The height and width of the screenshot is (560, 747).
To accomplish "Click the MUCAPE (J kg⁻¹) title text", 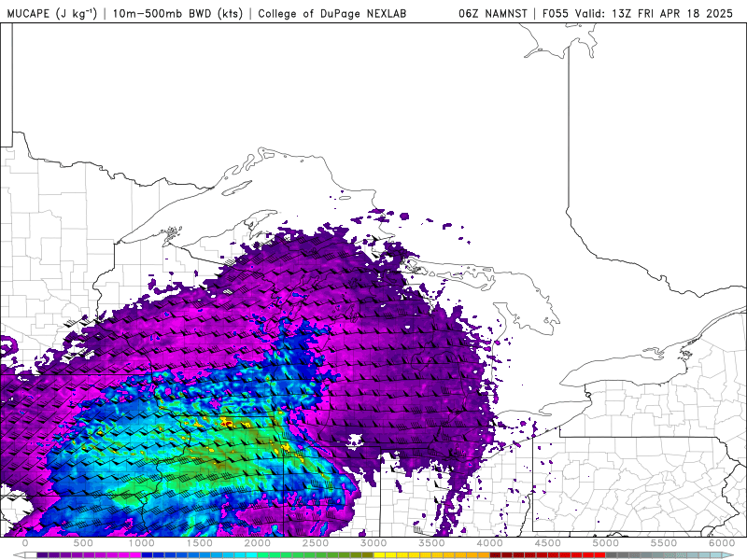I will point(52,13).
